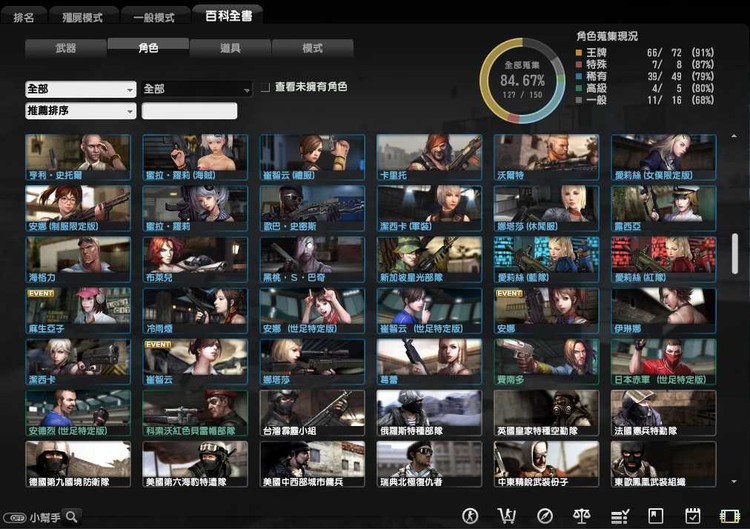
Task: Select the 百科全書 tab
Action: coord(228,15)
